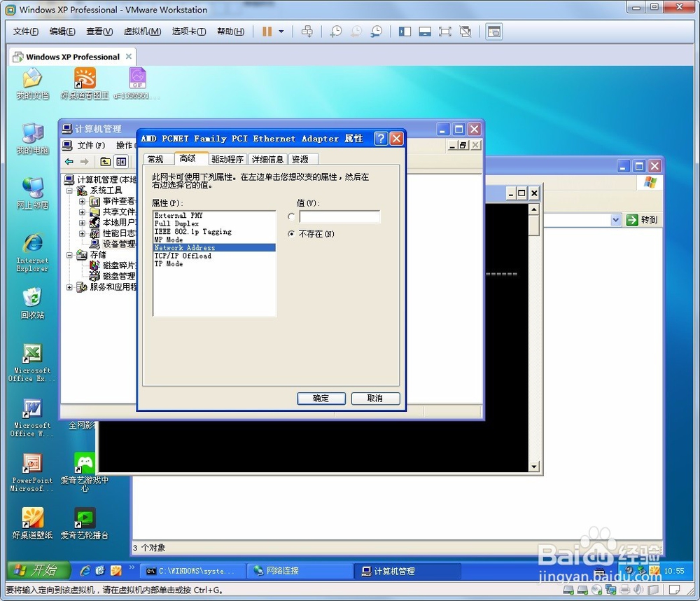Open the 查看(V) menu in VMware
This screenshot has width=700, height=601.
[x=99, y=32]
